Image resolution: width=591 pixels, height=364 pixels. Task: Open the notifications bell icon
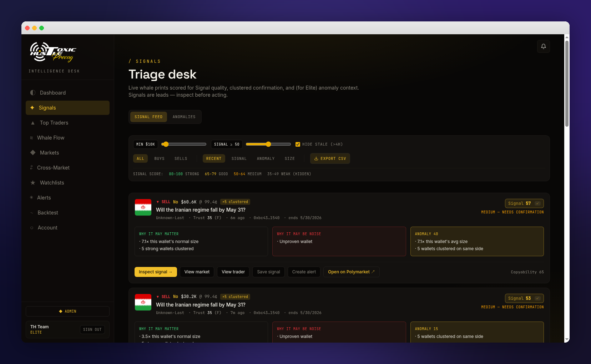click(543, 46)
